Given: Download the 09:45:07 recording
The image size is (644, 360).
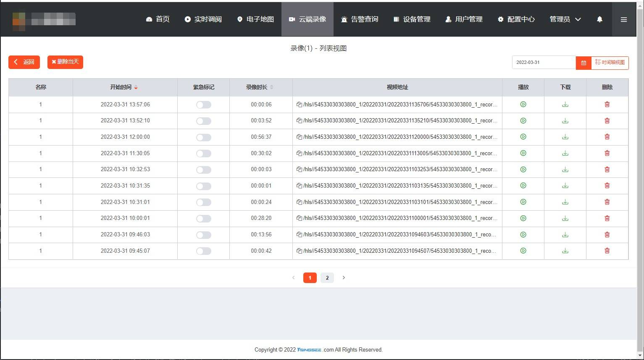Looking at the screenshot, I should click(565, 251).
